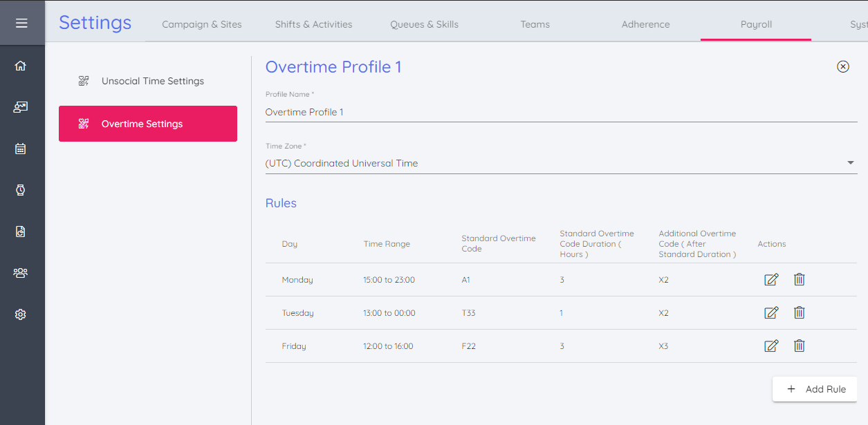The width and height of the screenshot is (868, 425).
Task: Open the hamburger menu
Action: click(21, 23)
